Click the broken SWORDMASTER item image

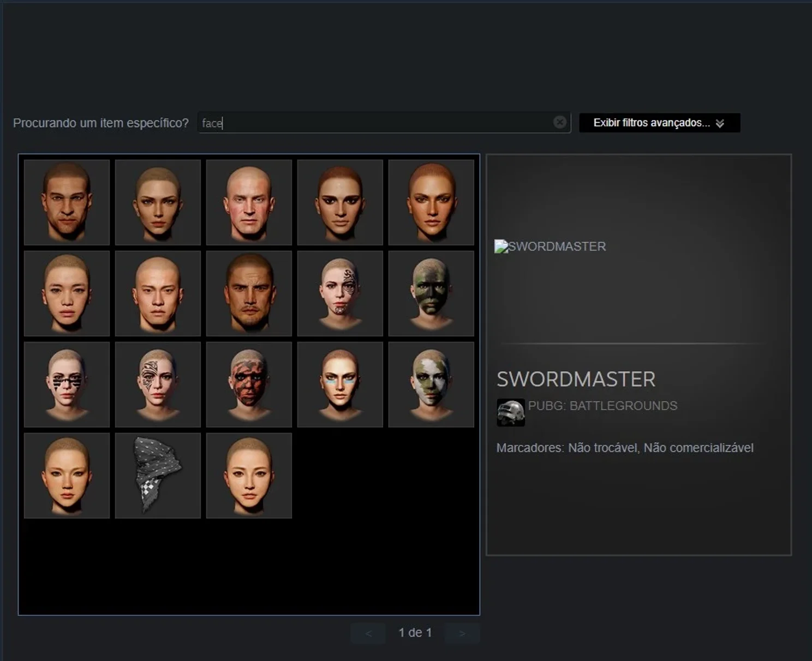pos(550,247)
